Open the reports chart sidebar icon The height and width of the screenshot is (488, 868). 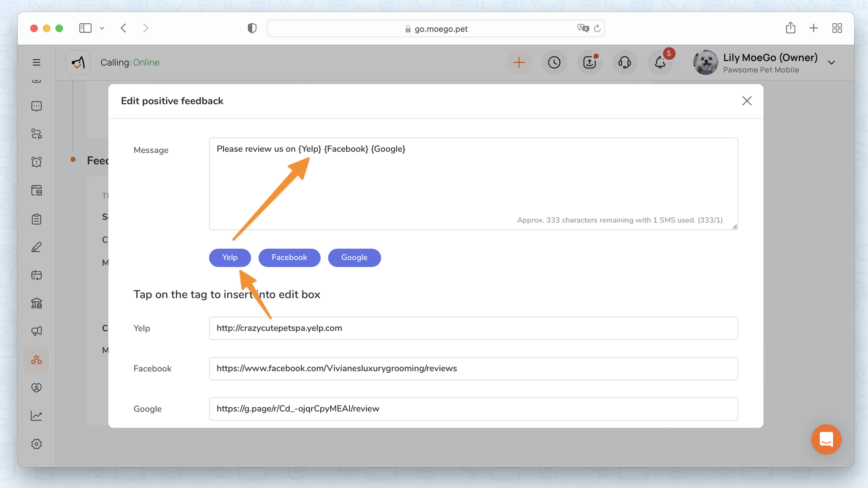tap(36, 416)
